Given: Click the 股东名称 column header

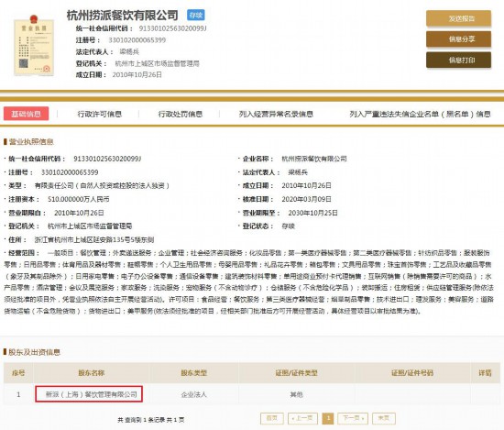Looking at the screenshot, I should click(x=92, y=373).
